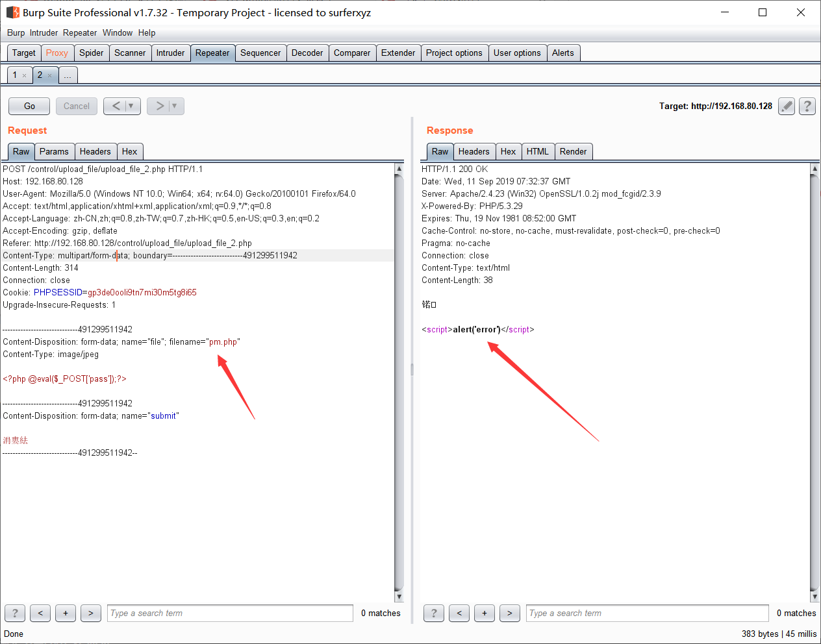This screenshot has height=644, width=821.
Task: Click request pane scrollbar up arrow
Action: pyautogui.click(x=399, y=168)
